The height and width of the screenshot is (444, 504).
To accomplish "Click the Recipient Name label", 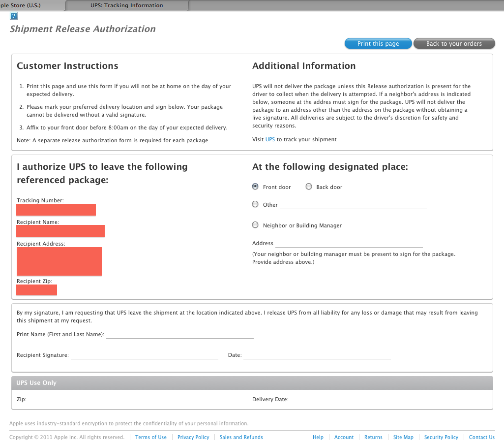I will (x=38, y=222).
